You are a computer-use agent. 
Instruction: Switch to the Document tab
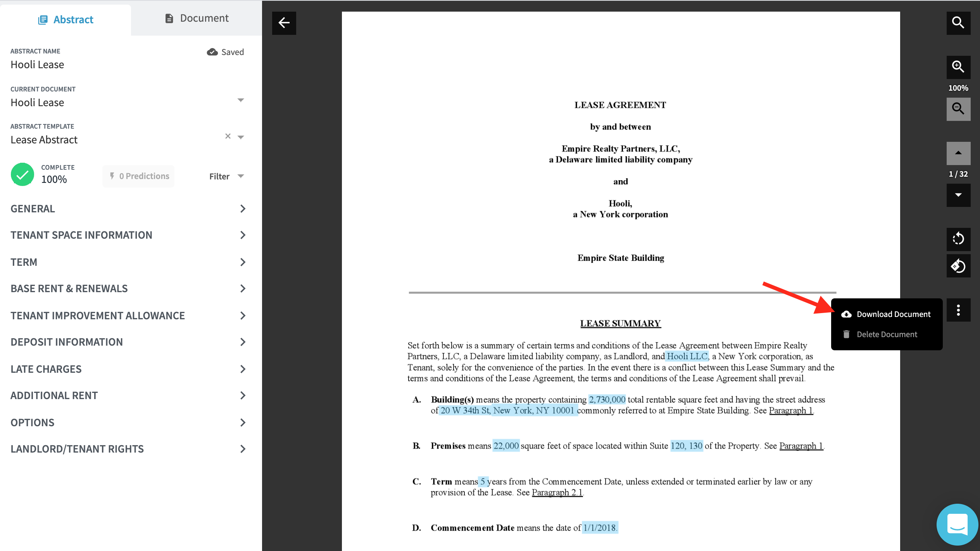(x=197, y=18)
